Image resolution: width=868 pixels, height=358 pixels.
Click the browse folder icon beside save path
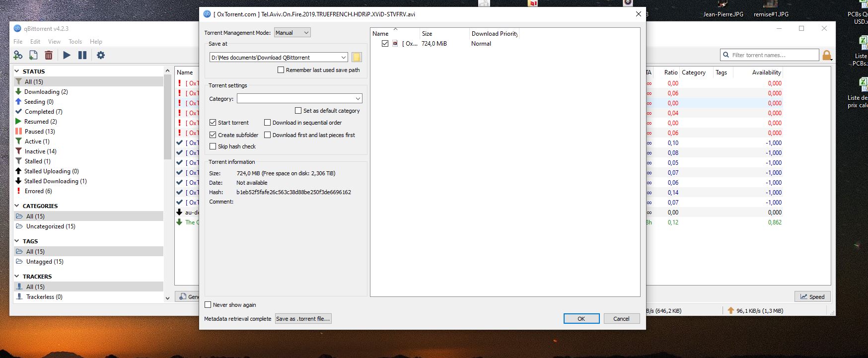click(x=357, y=57)
